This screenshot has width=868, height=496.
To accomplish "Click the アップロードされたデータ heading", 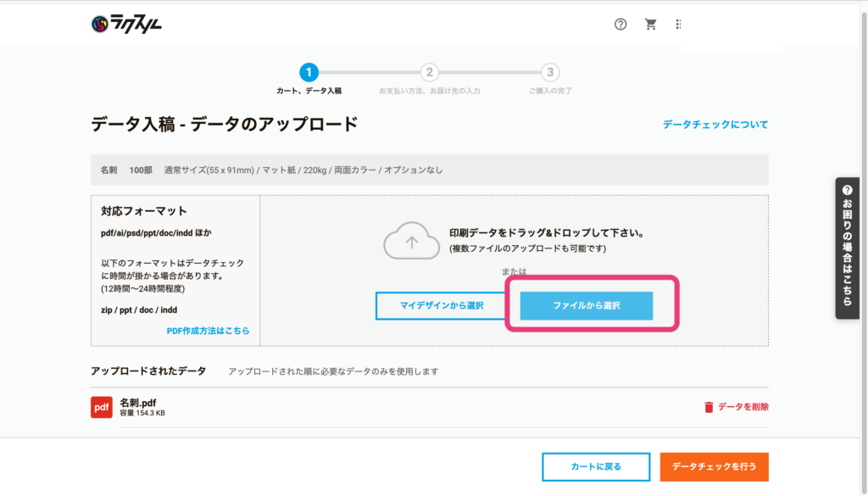I will click(x=148, y=371).
